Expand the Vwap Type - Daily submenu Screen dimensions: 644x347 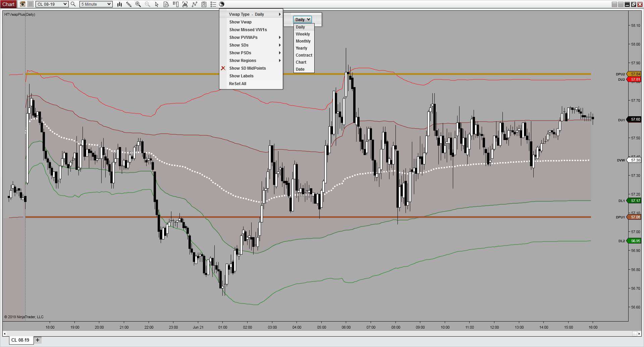[251, 14]
